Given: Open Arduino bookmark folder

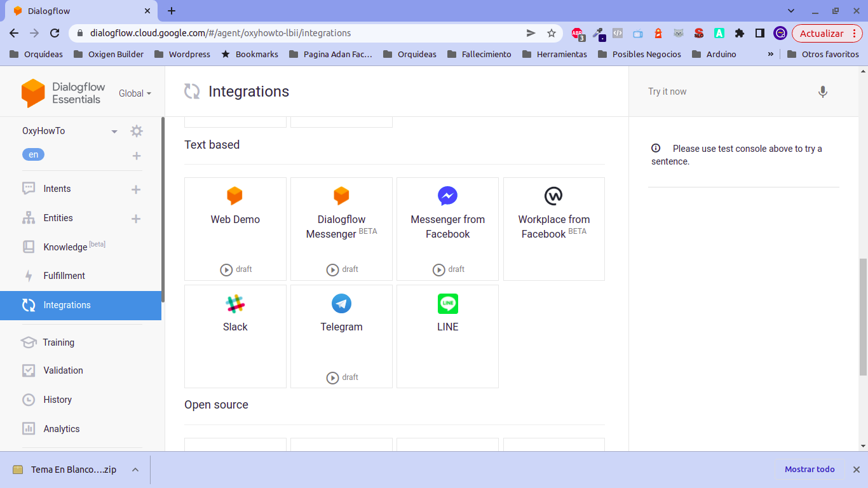Looking at the screenshot, I should pos(714,54).
